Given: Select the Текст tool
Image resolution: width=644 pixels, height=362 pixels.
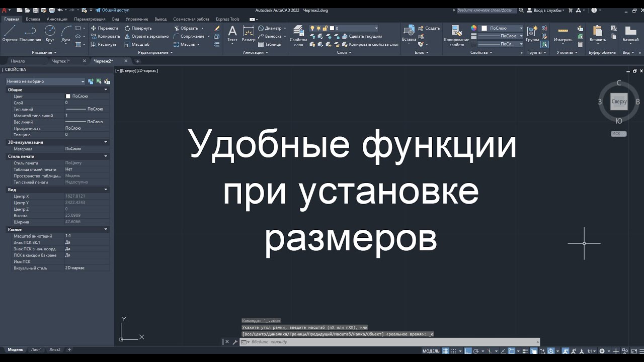Looking at the screenshot, I should [x=232, y=33].
